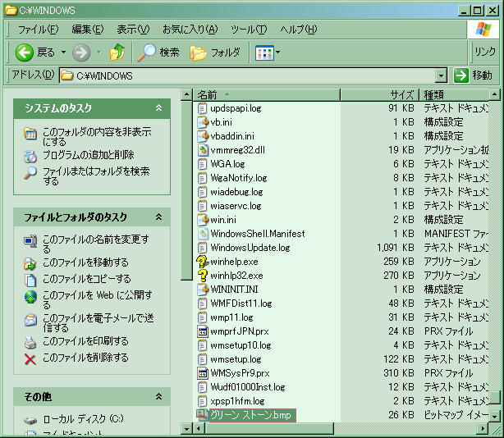Open Forward button history dropdown arrow

coord(99,52)
